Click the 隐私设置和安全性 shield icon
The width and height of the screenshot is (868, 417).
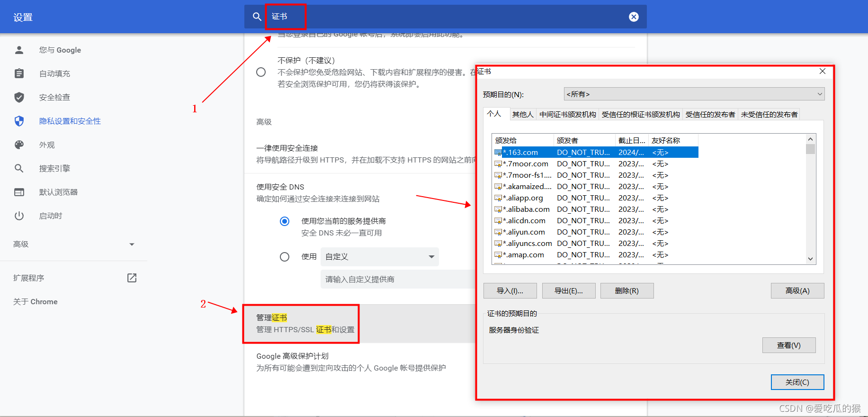coord(19,121)
